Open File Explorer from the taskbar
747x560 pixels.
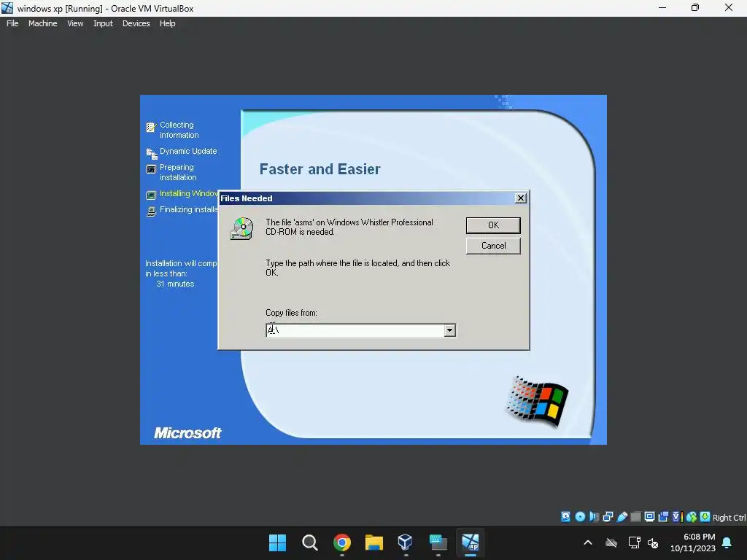point(374,542)
